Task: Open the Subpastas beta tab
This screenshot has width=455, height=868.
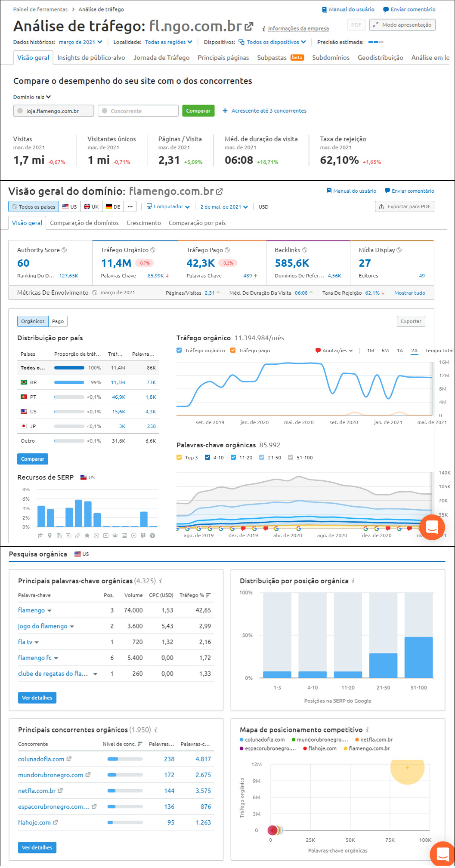Action: click(x=281, y=58)
